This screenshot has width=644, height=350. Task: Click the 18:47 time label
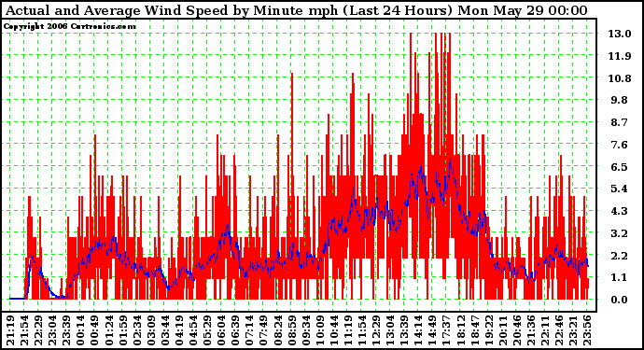(474, 330)
